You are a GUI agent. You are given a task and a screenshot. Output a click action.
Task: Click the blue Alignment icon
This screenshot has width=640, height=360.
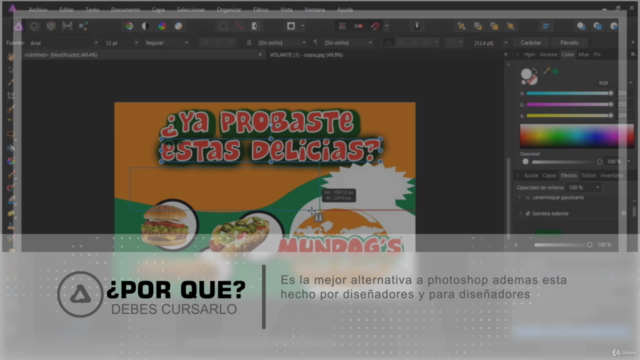tap(546, 26)
